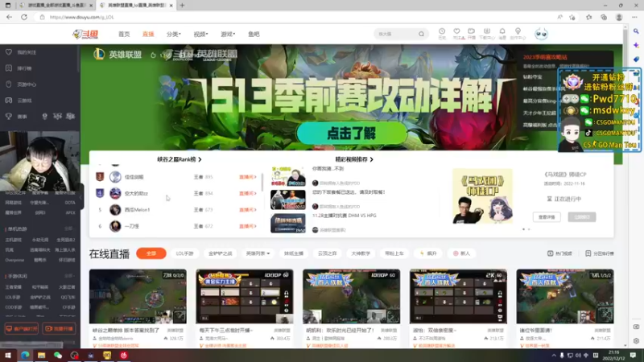Open 分区排行榜 section ranking link
This screenshot has width=644, height=362.
coord(600,253)
